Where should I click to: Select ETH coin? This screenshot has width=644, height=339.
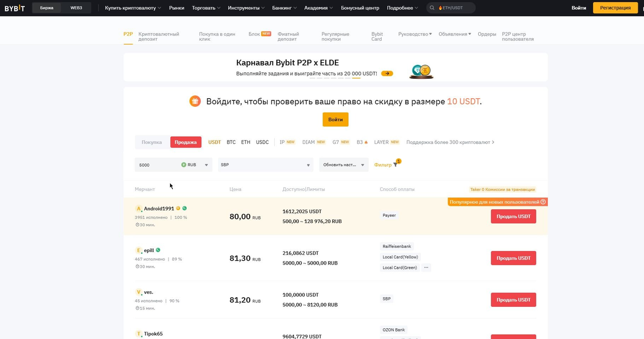[x=246, y=142]
